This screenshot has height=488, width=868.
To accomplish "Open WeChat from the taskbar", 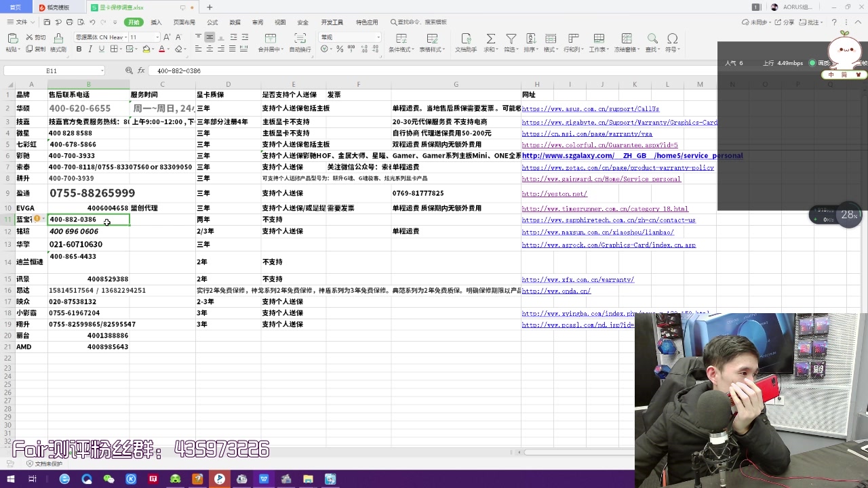I will pyautogui.click(x=109, y=479).
